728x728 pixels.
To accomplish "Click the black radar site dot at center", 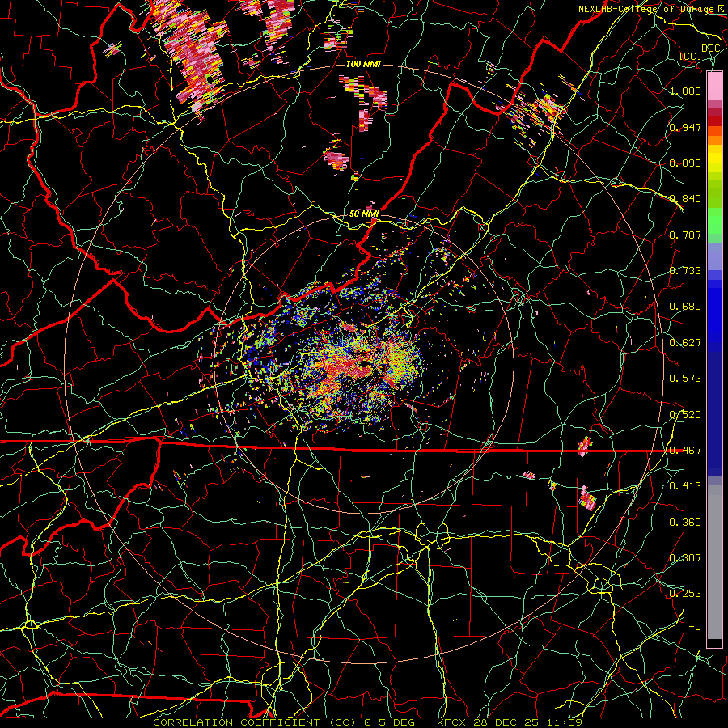I will (366, 364).
